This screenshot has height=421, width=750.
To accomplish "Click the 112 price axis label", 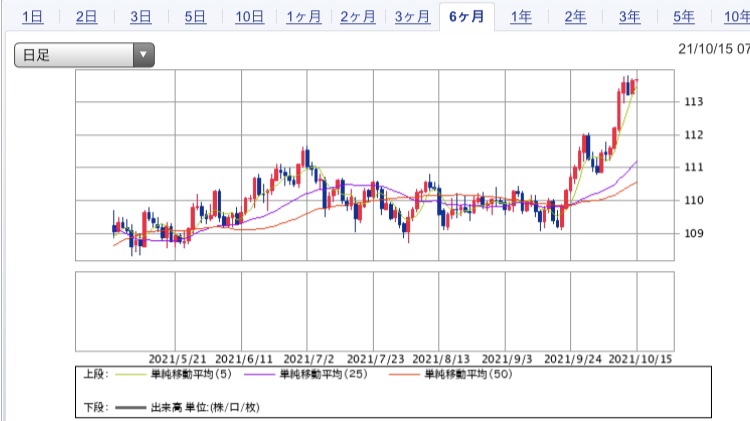I will point(694,135).
